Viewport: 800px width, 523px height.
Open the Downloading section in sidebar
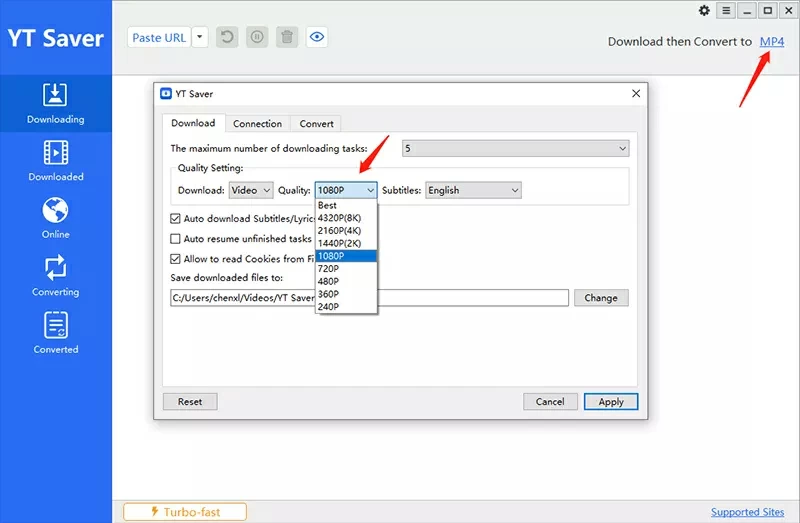point(55,103)
